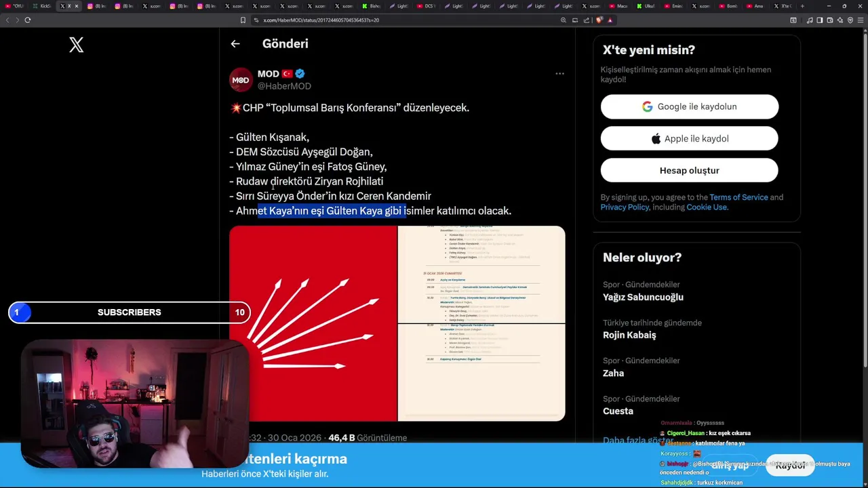Click the Hesap oluştur button

(690, 170)
